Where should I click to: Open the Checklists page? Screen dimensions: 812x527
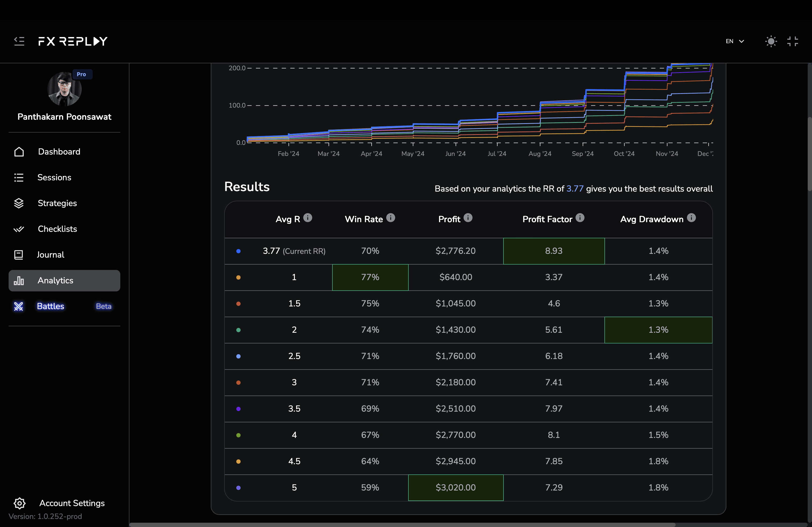(x=57, y=229)
